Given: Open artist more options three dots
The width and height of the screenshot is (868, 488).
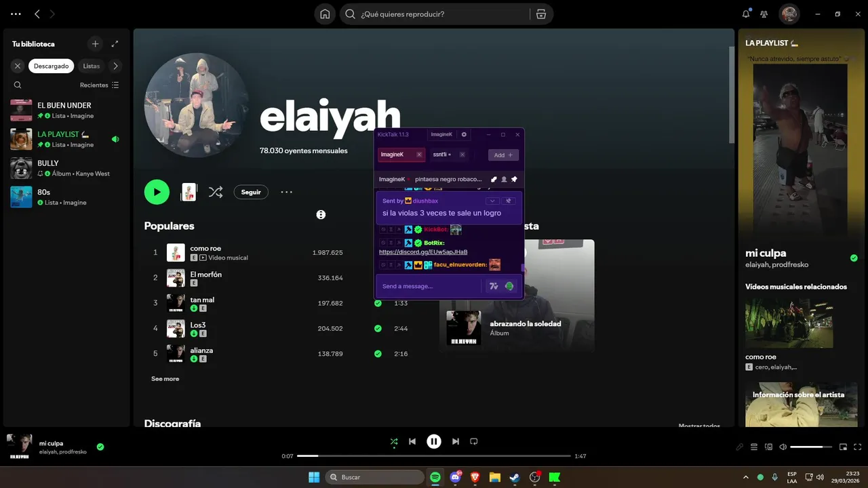Looking at the screenshot, I should [x=287, y=192].
